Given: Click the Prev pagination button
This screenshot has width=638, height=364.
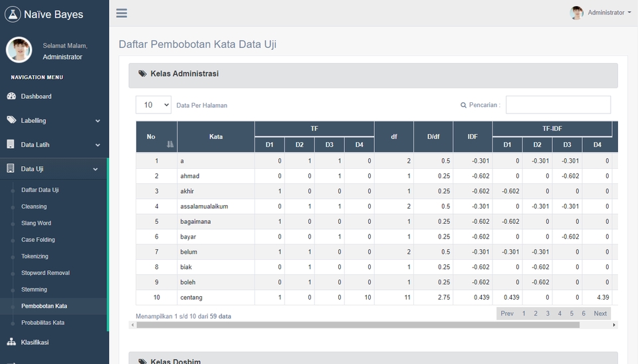Looking at the screenshot, I should [507, 314].
